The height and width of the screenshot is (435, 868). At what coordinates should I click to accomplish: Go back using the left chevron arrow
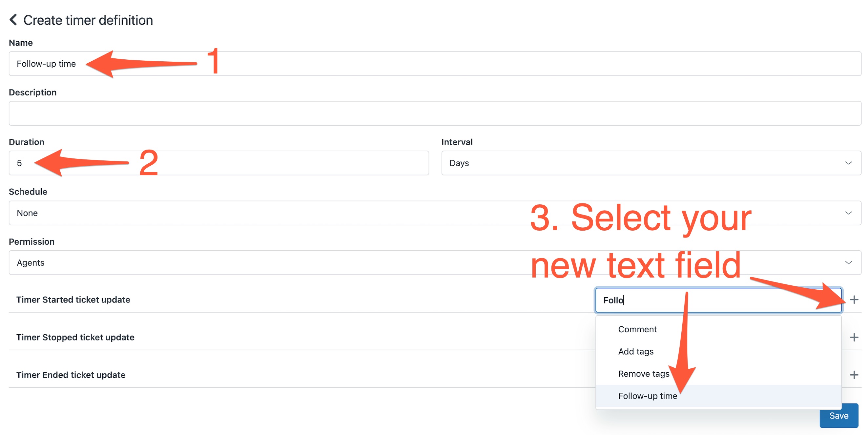[x=13, y=20]
